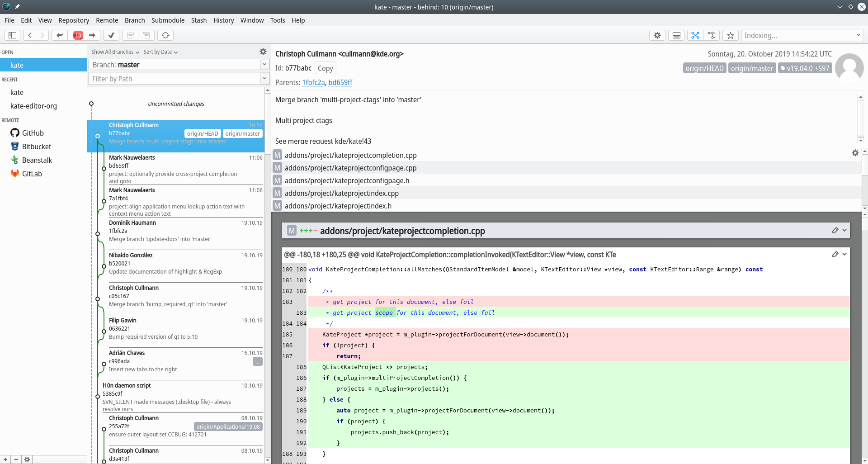The width and height of the screenshot is (868, 464).
Task: Open the Sort by Date dropdown
Action: coord(160,52)
